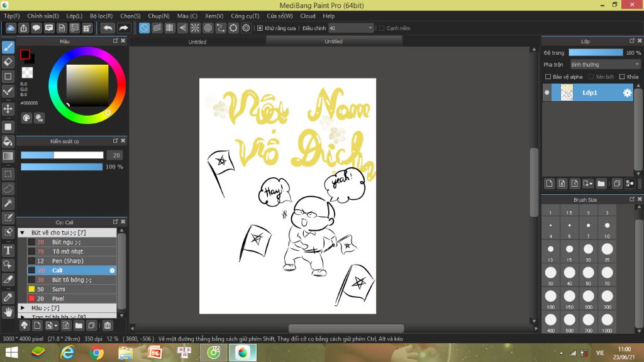Expand the Màu ;-; [7] brush group
This screenshot has height=362, width=644.
[x=23, y=308]
